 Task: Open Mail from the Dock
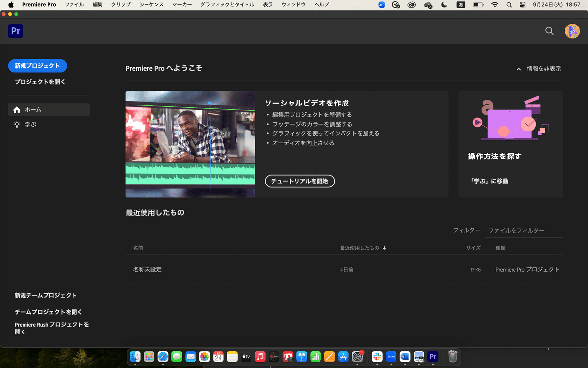pos(191,357)
